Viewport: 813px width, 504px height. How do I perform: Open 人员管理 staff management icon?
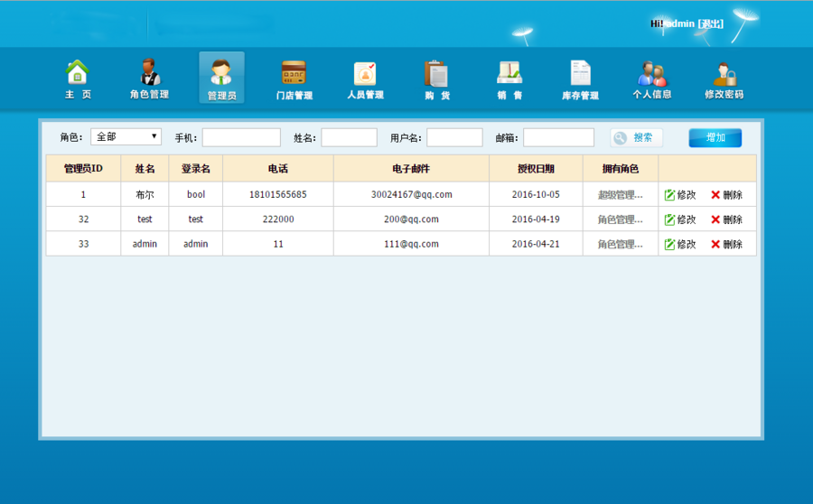pyautogui.click(x=365, y=79)
